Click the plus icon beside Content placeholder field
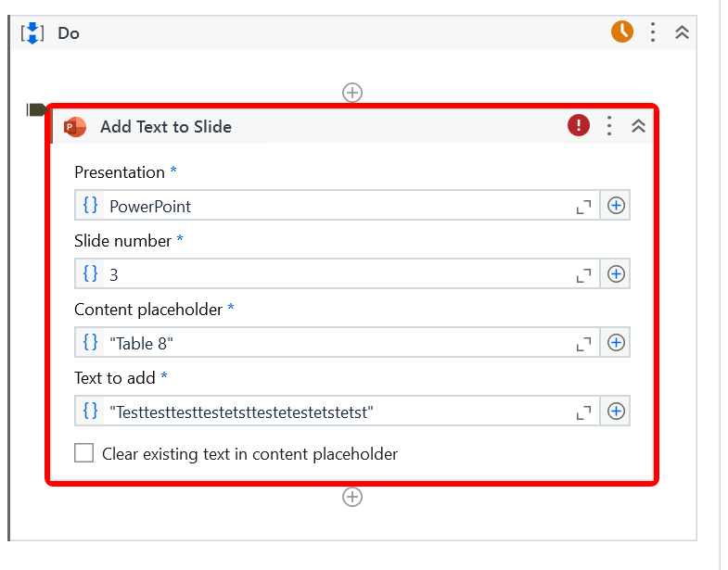The width and height of the screenshot is (728, 570). coord(616,343)
